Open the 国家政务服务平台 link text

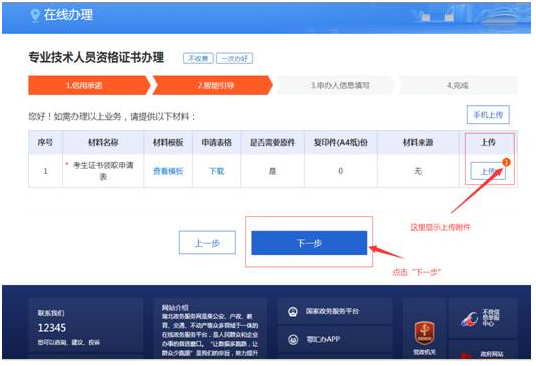[333, 311]
